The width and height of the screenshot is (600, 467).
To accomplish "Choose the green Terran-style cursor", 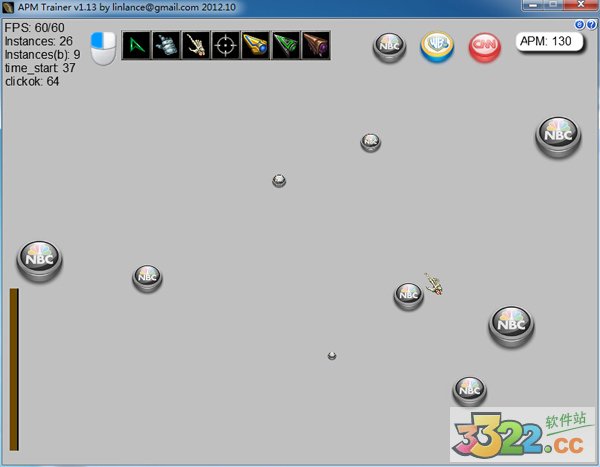I will click(x=285, y=46).
